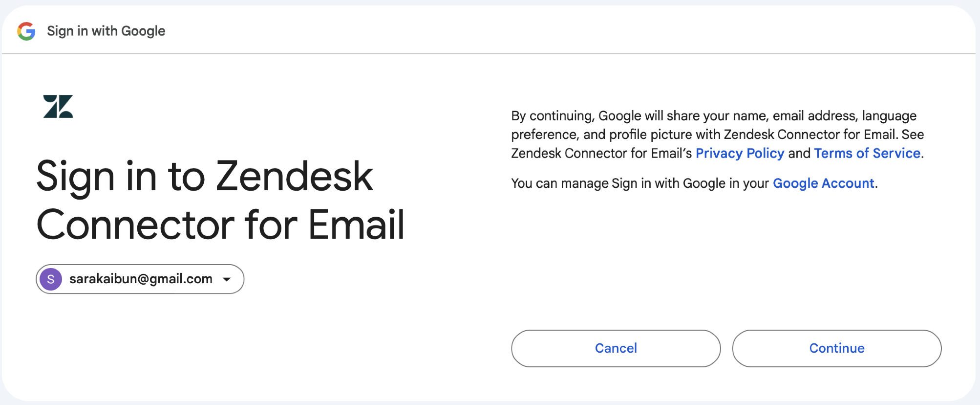The image size is (980, 405).
Task: Click the word 'Zendesk' in the main heading
Action: click(x=295, y=176)
